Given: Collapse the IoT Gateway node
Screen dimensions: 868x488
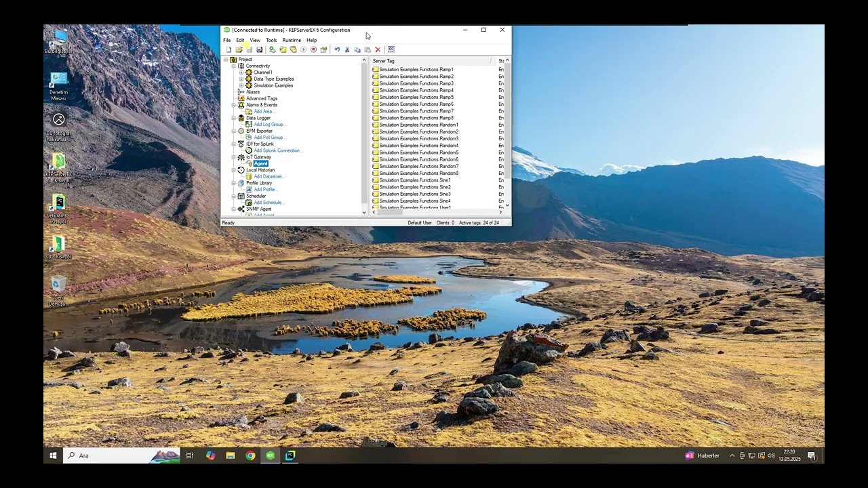Looking at the screenshot, I should (x=234, y=157).
